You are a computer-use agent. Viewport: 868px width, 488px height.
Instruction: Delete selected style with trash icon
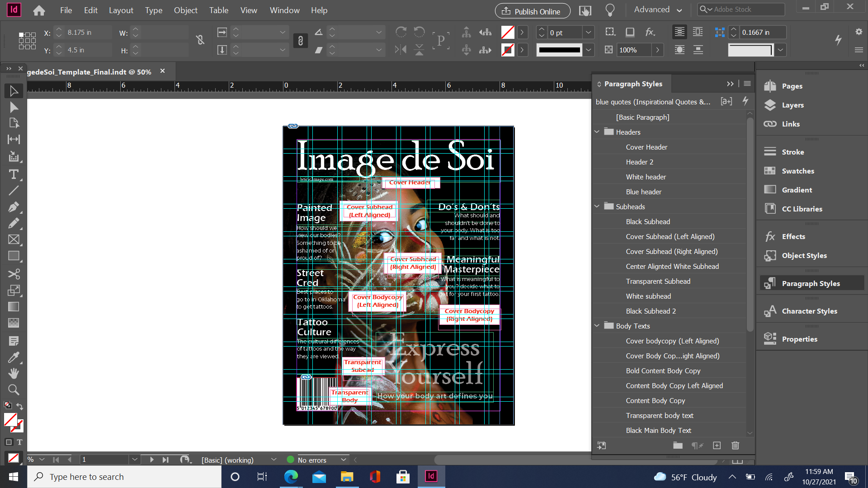pos(735,446)
